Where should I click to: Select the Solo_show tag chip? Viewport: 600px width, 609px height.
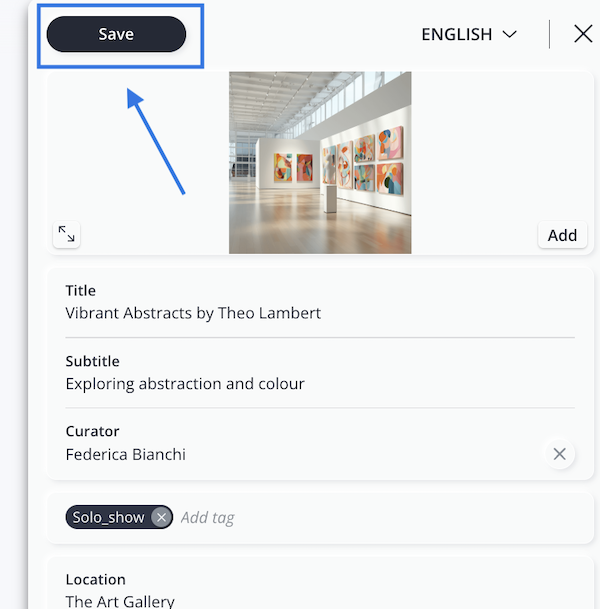pos(108,518)
